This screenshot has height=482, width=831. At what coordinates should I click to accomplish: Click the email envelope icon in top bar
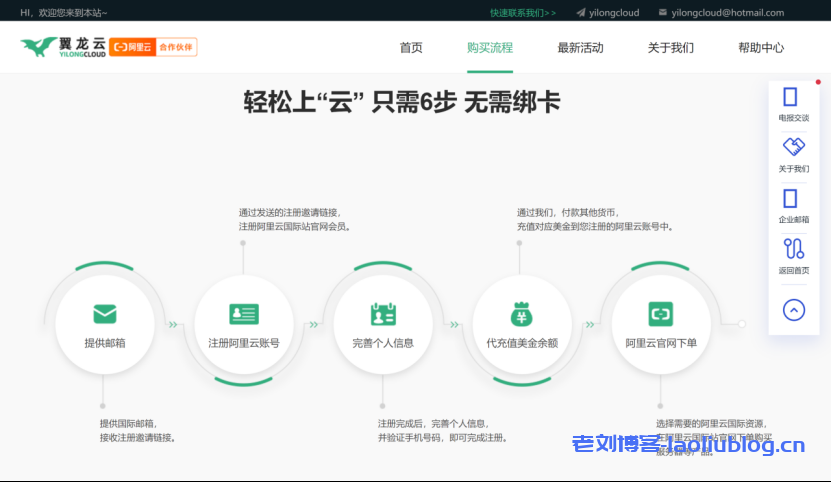[662, 12]
